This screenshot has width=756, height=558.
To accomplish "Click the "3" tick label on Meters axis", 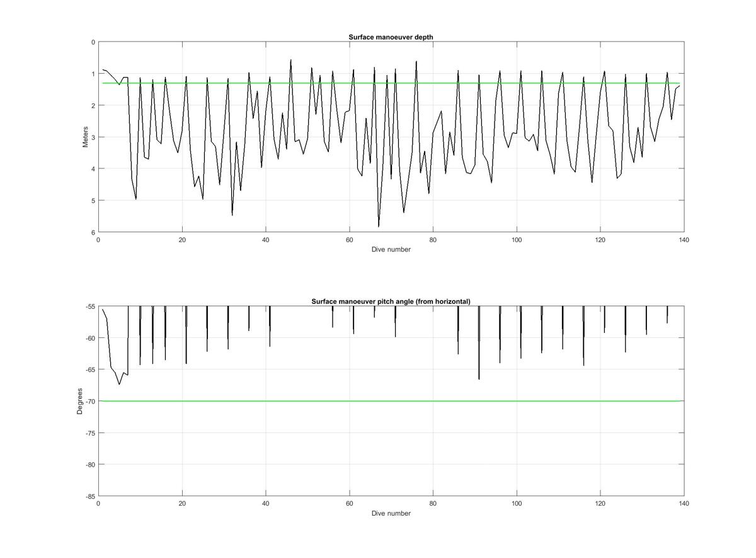I will (x=93, y=137).
